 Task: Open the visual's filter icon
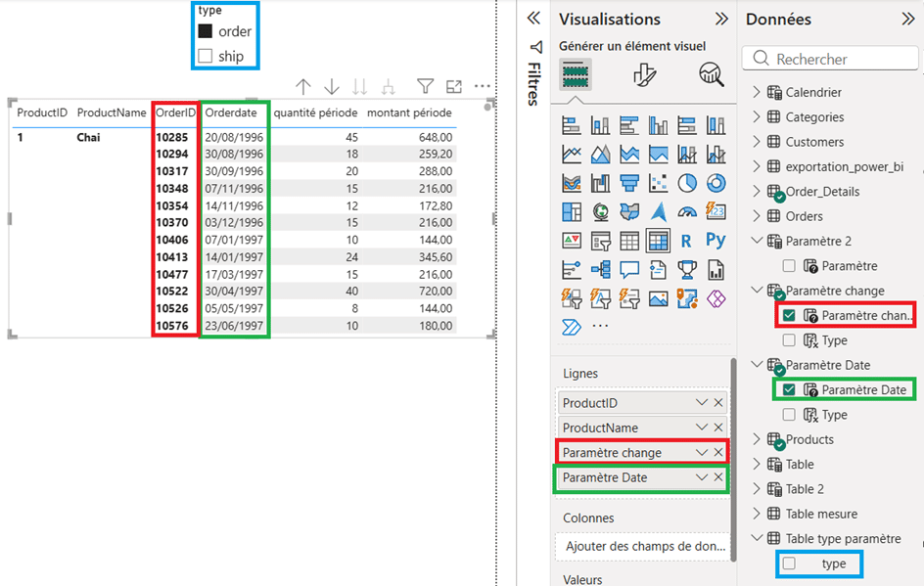click(x=425, y=87)
